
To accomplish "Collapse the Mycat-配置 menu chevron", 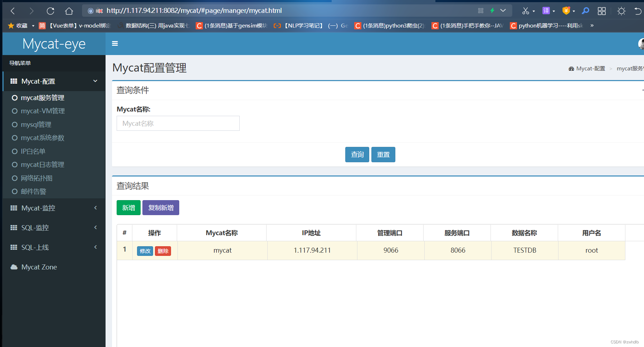I will point(95,81).
